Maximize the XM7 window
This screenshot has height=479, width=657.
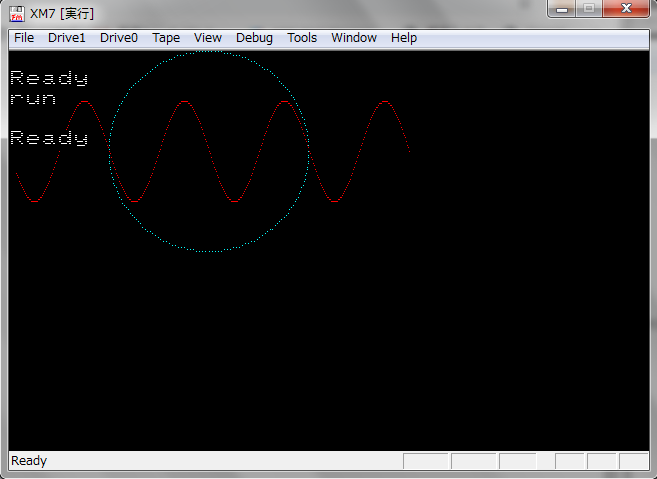589,9
